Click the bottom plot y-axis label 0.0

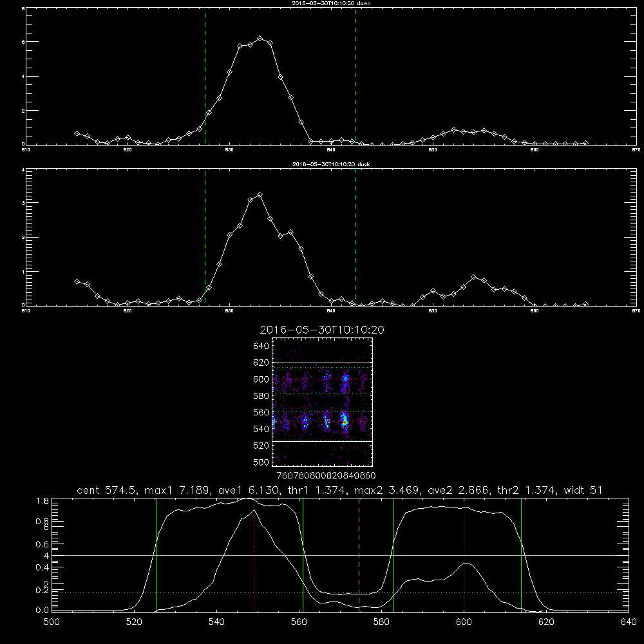42,611
